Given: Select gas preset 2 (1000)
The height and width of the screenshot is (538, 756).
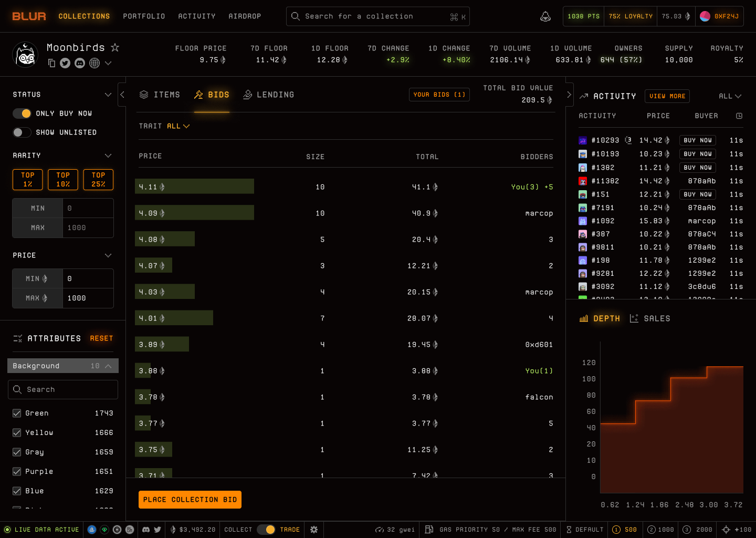Looking at the screenshot, I should (x=660, y=530).
